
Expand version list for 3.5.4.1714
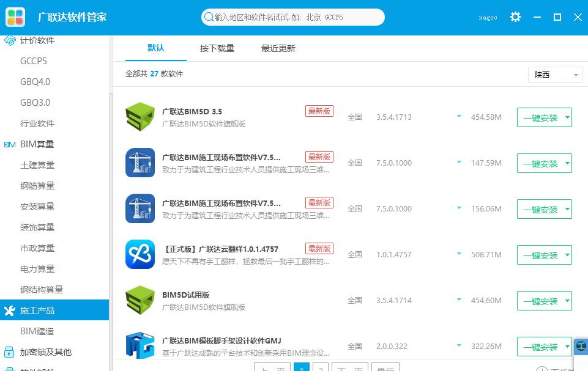click(459, 299)
